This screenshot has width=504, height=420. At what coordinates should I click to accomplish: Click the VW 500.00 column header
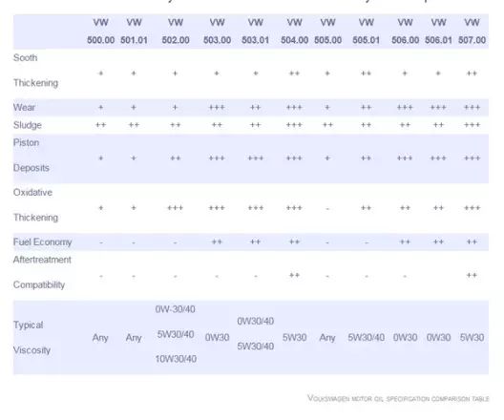pyautogui.click(x=100, y=31)
